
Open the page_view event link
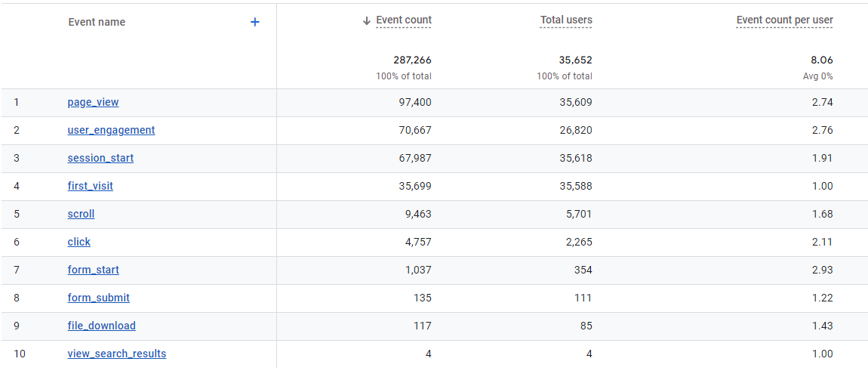point(93,102)
